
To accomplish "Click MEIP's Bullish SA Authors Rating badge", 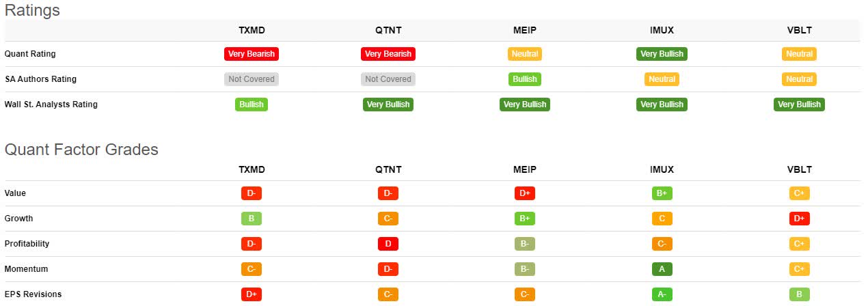I will point(525,79).
